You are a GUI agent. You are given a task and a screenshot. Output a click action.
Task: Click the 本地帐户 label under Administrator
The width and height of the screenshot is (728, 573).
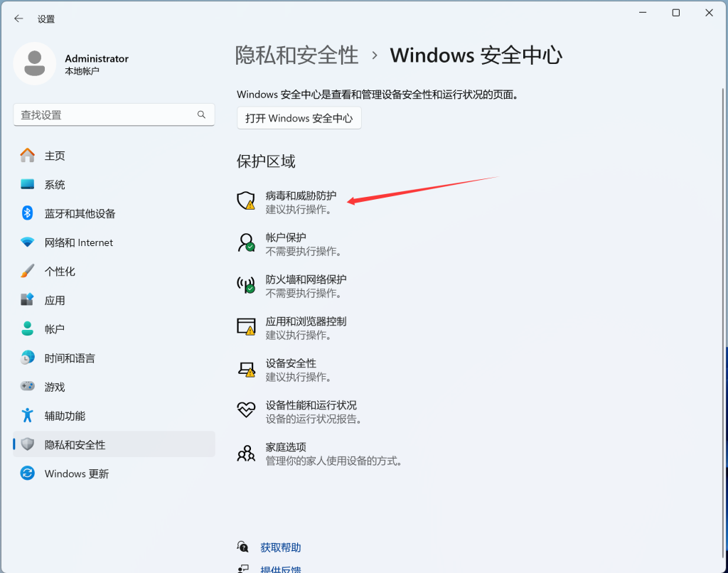(x=82, y=71)
